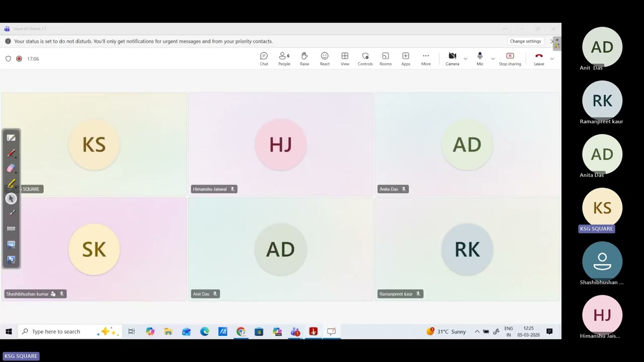Click the shield privacy icon
644x362 pixels.
[8, 59]
